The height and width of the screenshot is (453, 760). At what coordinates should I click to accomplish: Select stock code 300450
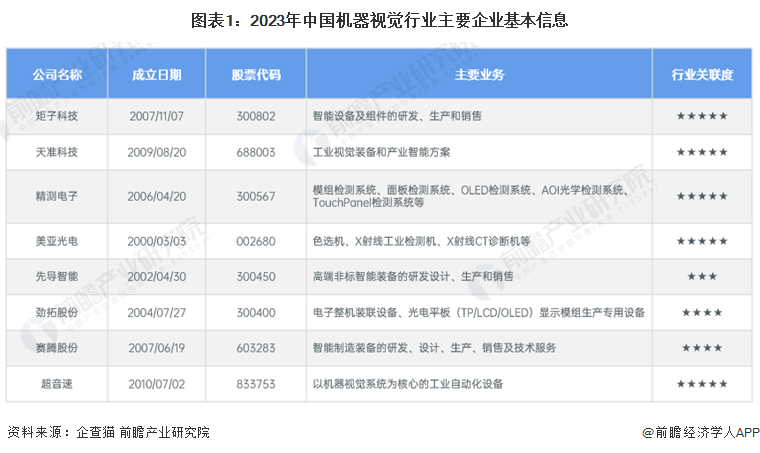(x=256, y=276)
